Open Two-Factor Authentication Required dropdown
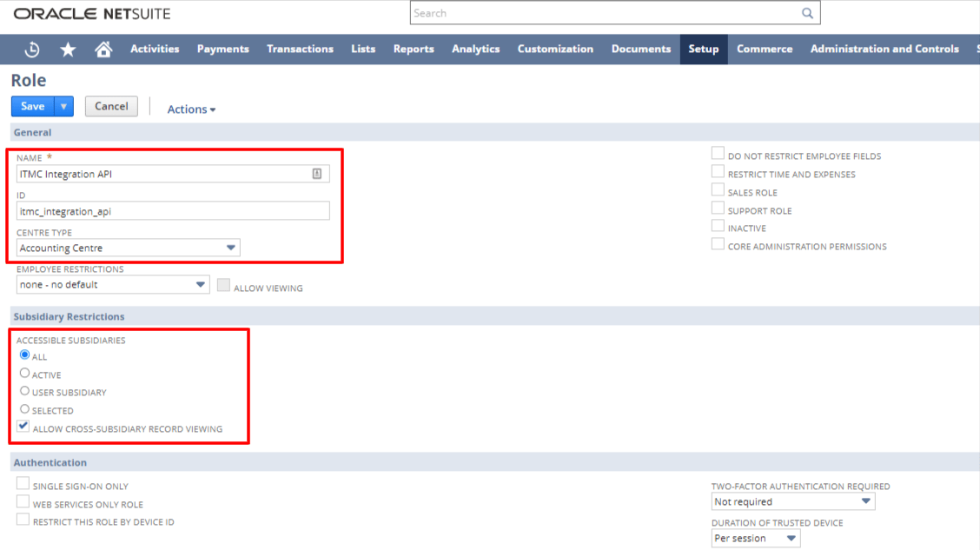 793,501
